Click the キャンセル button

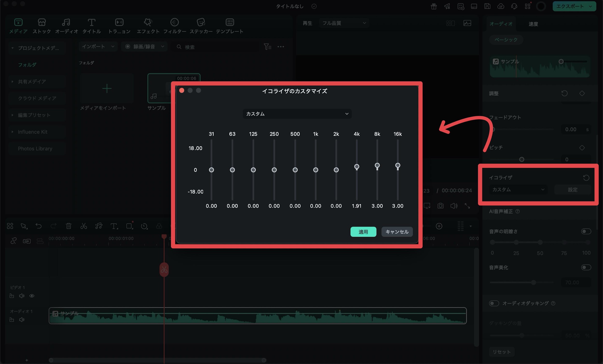pyautogui.click(x=397, y=232)
